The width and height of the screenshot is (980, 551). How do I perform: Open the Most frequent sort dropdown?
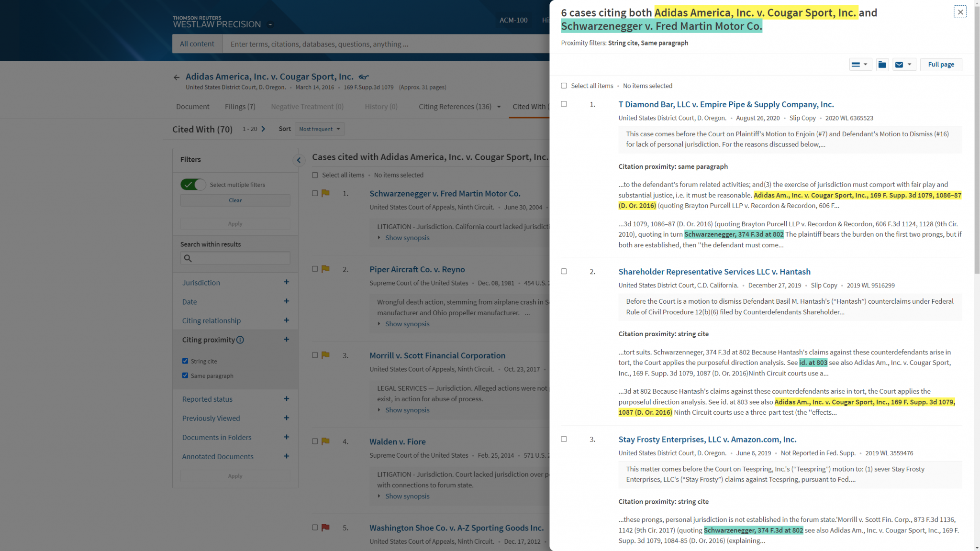[x=319, y=129]
